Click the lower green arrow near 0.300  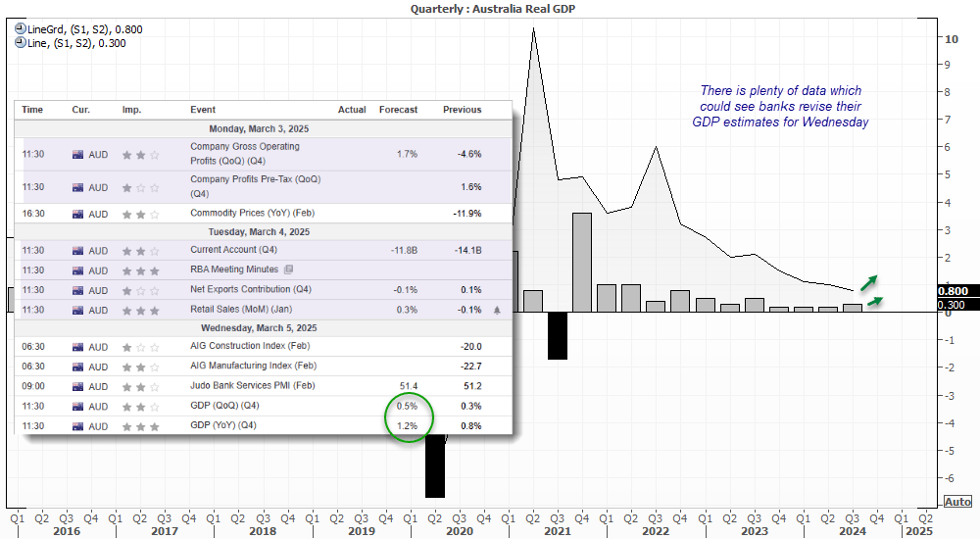(x=876, y=301)
